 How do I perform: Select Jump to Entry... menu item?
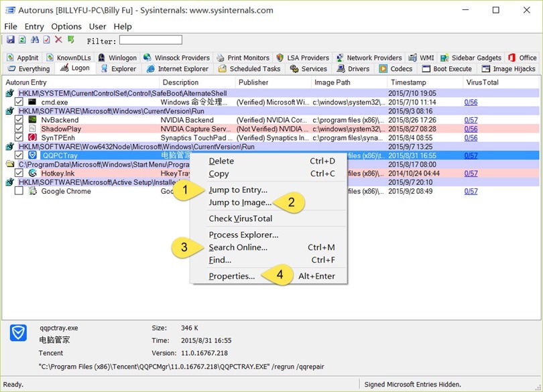[269, 190]
